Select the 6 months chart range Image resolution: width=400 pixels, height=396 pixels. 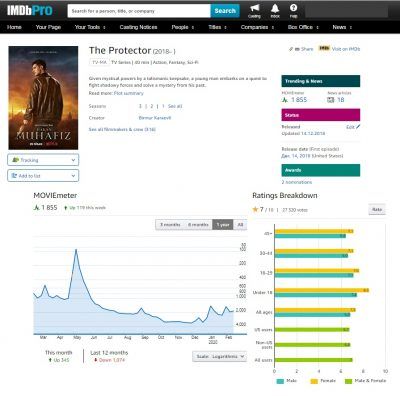(x=198, y=225)
